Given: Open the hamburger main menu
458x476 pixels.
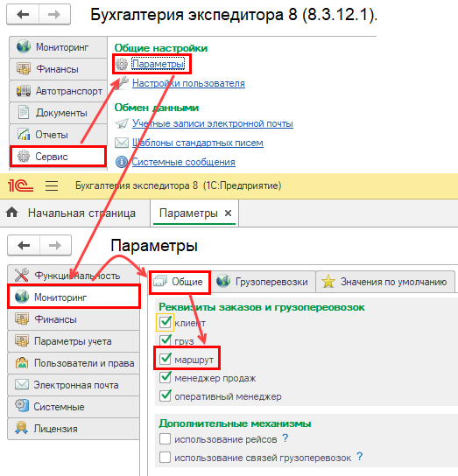Looking at the screenshot, I should tap(52, 185).
